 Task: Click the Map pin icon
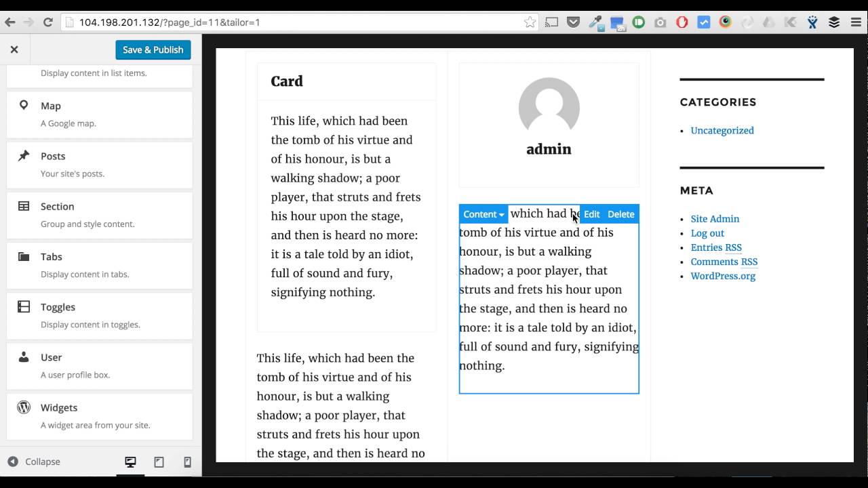point(24,105)
